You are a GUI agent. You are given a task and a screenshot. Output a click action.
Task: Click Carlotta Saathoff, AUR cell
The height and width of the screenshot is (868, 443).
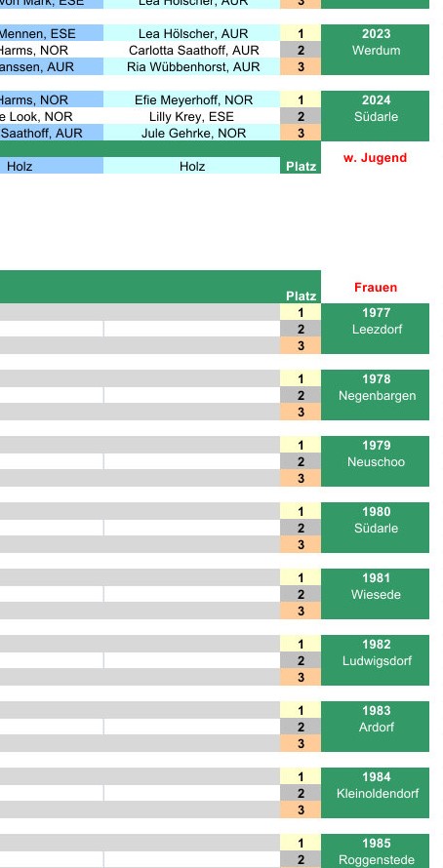click(x=191, y=51)
